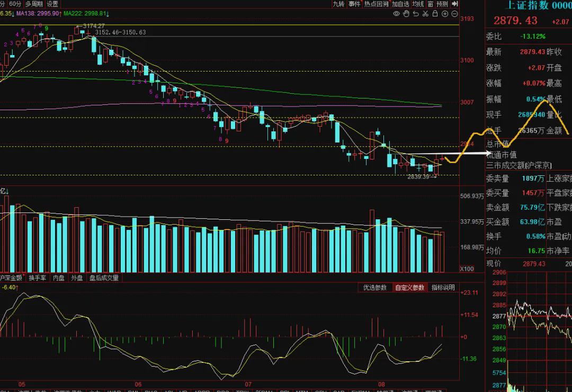The width and height of the screenshot is (572, 392).
Task: Click the 2879.43 index price headline
Action: [x=515, y=21]
